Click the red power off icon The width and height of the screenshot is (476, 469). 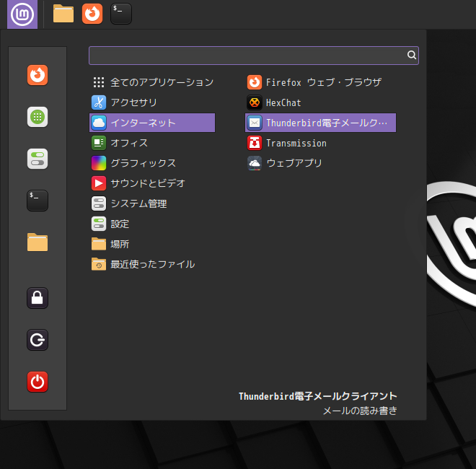coord(38,382)
